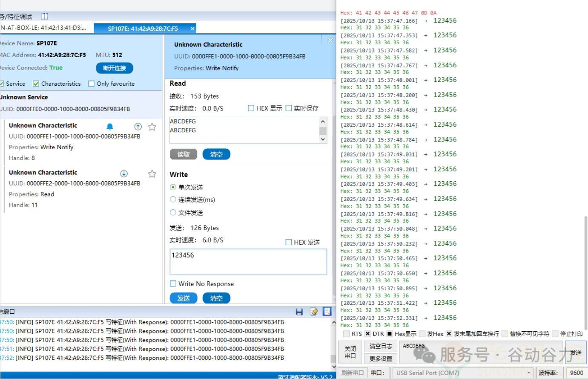
Task: Close the Unknown Characteristic detail panel
Action: click(330, 41)
